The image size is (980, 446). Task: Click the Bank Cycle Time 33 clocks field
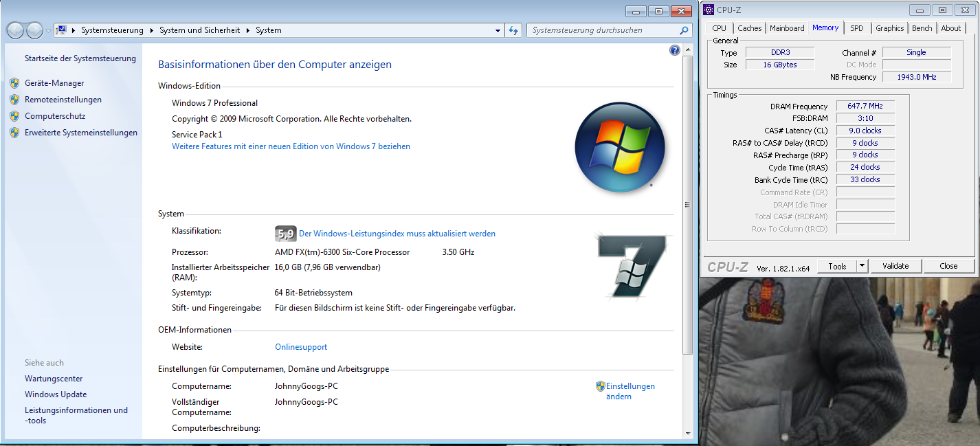[x=865, y=179]
